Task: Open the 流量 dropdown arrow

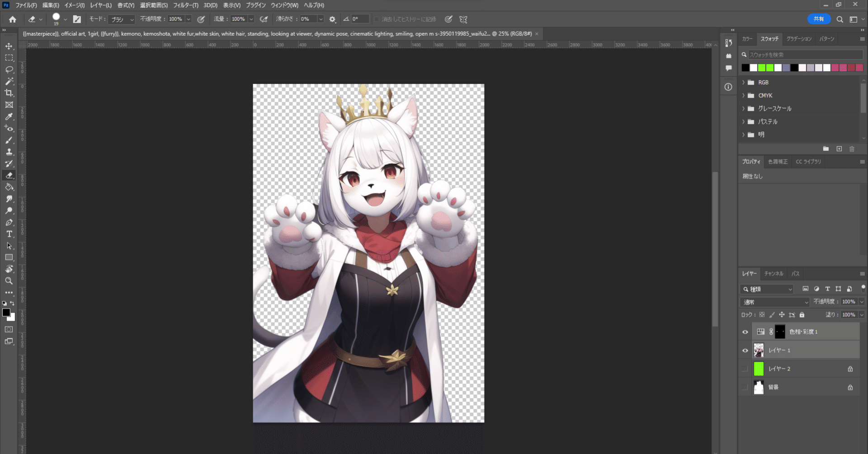Action: (x=251, y=19)
